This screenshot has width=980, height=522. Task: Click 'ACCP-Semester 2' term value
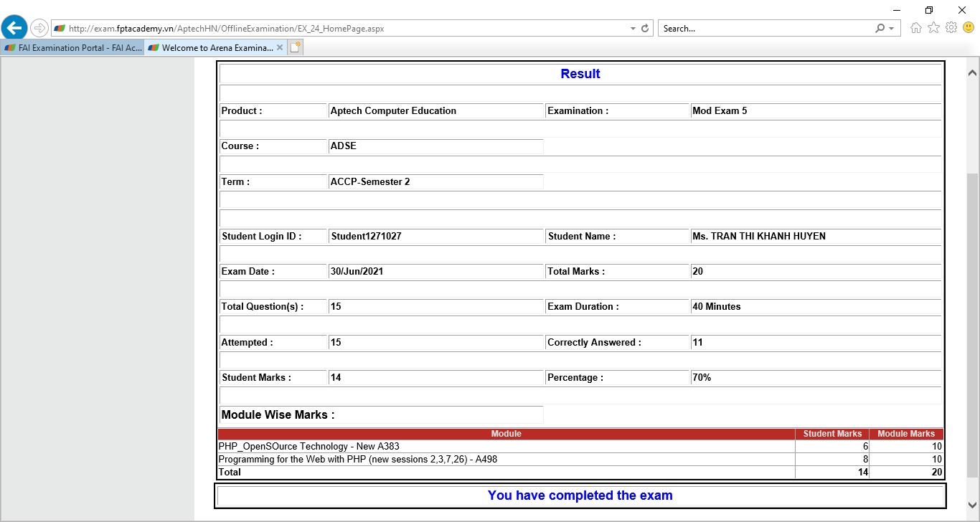(x=370, y=182)
